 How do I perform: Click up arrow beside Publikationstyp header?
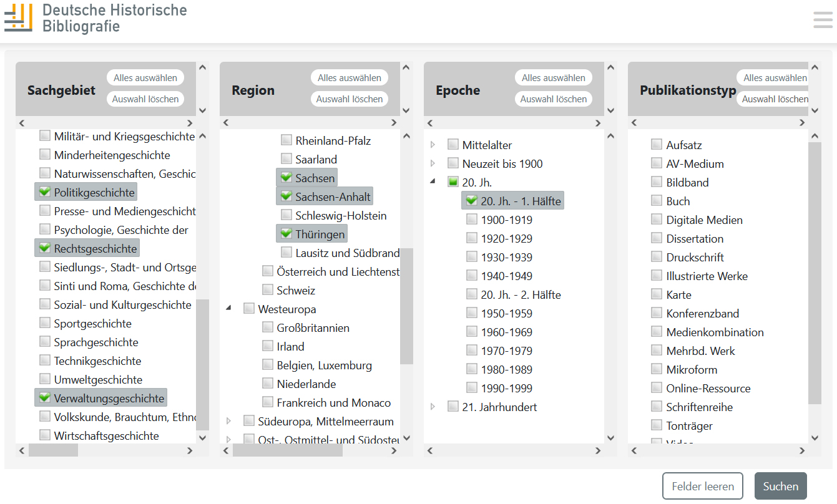(x=814, y=68)
